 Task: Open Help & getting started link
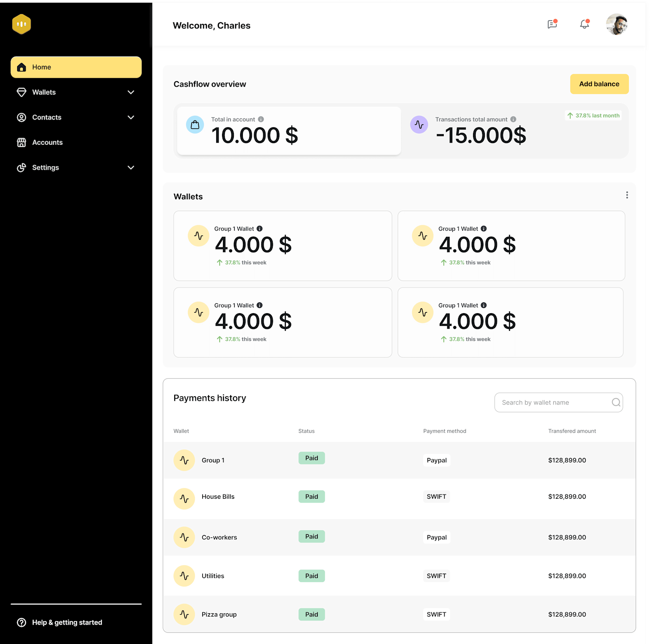pos(67,622)
